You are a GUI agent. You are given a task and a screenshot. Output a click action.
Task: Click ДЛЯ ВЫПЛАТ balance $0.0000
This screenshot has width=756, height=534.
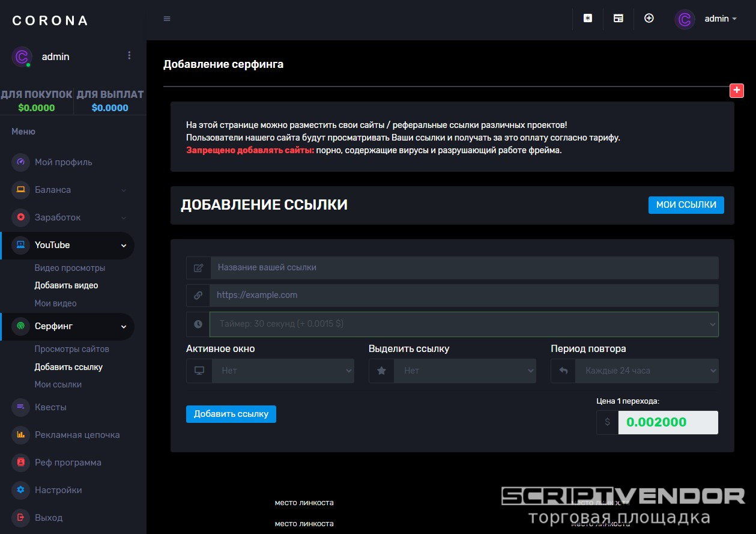click(110, 108)
